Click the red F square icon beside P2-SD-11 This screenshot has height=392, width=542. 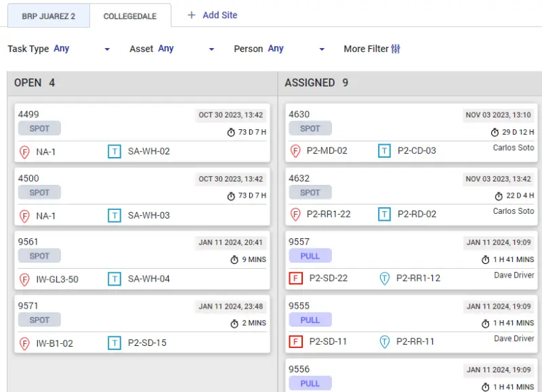click(295, 342)
